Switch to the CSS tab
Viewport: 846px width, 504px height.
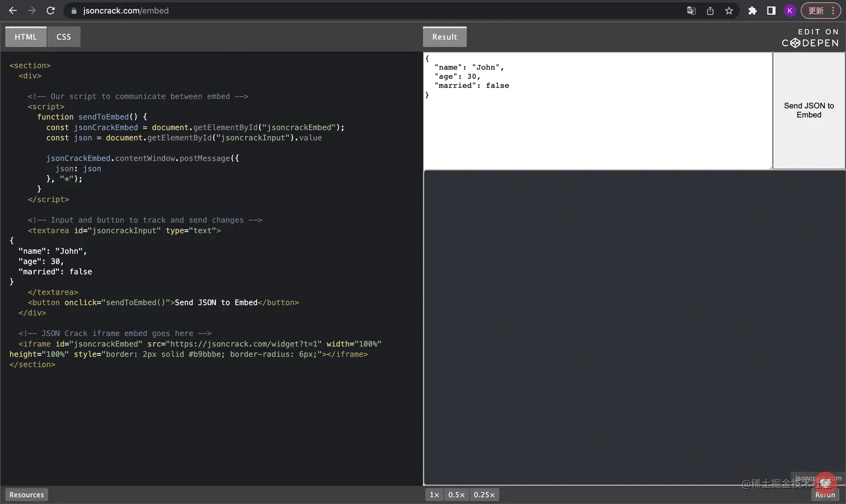point(64,37)
